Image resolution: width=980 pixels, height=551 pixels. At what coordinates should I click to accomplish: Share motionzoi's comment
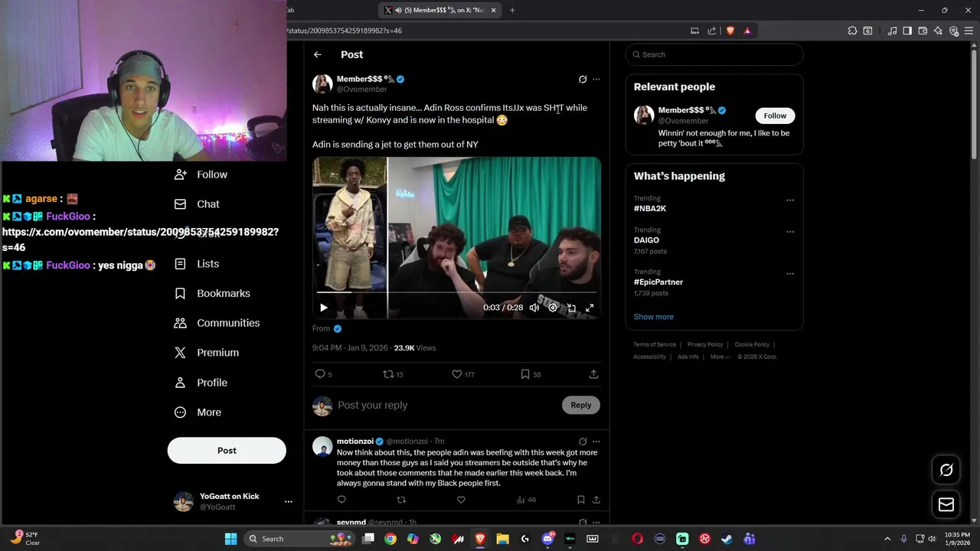click(x=596, y=500)
